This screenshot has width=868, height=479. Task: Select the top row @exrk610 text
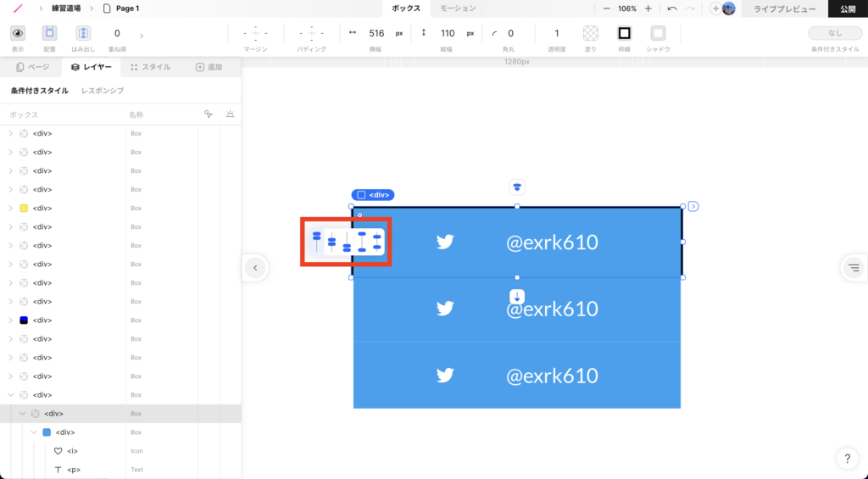pos(552,242)
